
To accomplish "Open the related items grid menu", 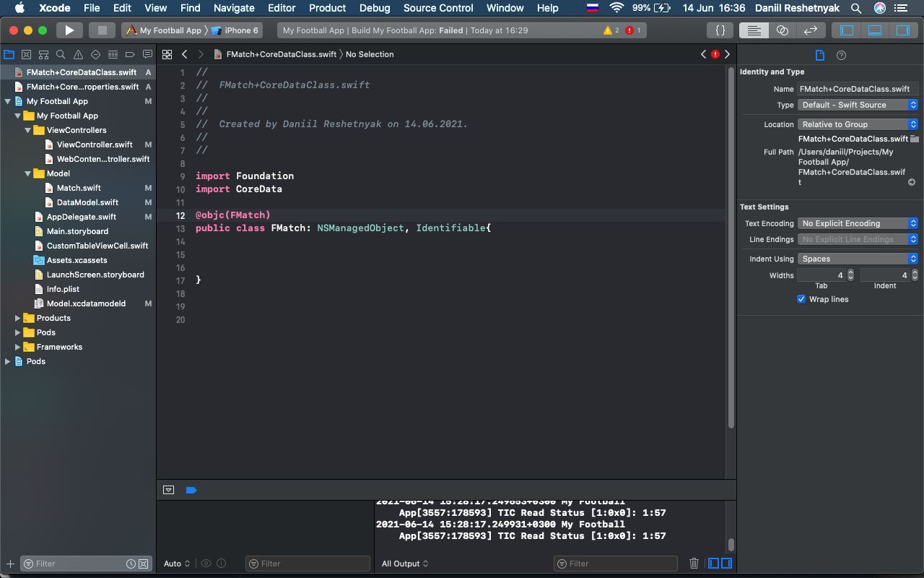I will pos(167,54).
